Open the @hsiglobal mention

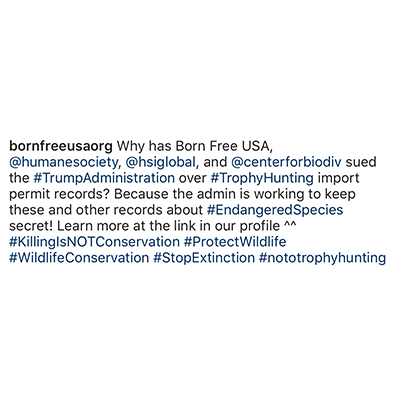(x=160, y=162)
